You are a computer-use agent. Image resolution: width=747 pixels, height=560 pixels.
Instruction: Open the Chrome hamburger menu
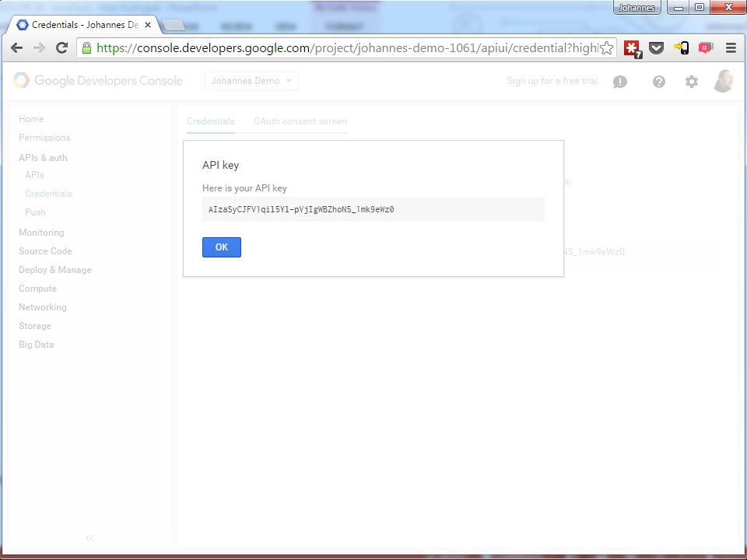(731, 47)
